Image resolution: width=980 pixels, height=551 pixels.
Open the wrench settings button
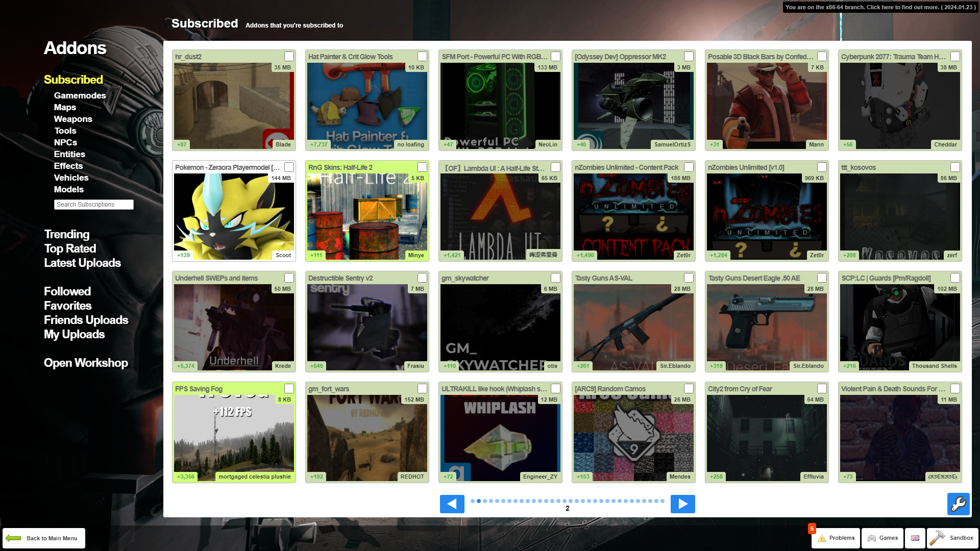(958, 504)
